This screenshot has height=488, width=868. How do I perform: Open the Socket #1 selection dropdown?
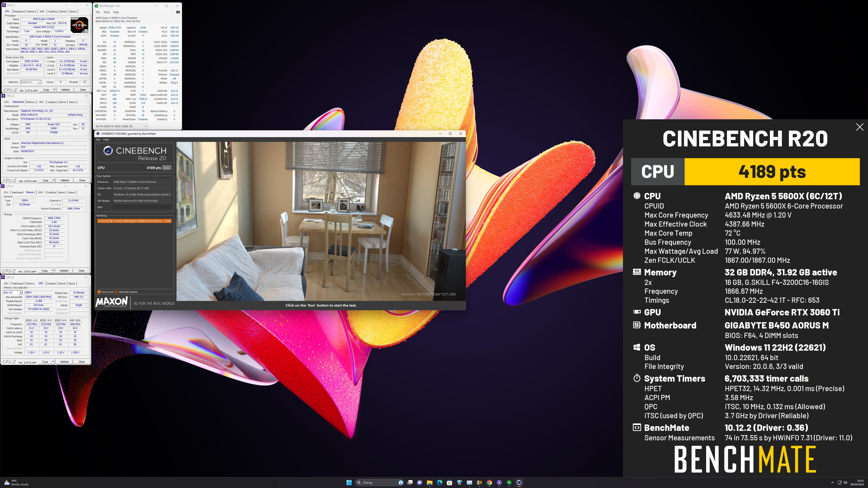pyautogui.click(x=31, y=82)
